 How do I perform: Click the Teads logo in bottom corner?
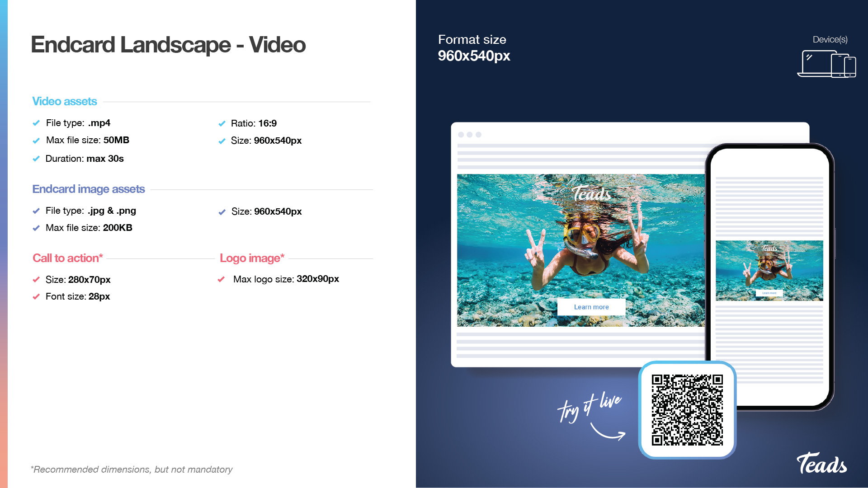pyautogui.click(x=821, y=464)
